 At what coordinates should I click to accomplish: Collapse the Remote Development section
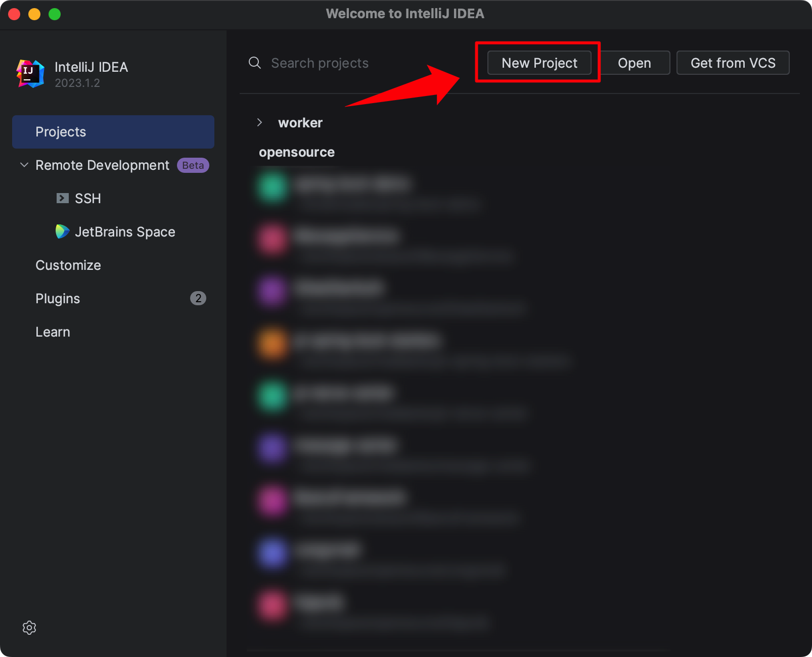[x=24, y=165]
